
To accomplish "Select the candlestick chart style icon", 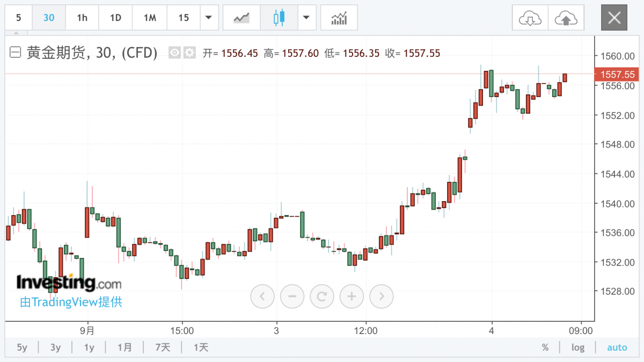I will (279, 18).
